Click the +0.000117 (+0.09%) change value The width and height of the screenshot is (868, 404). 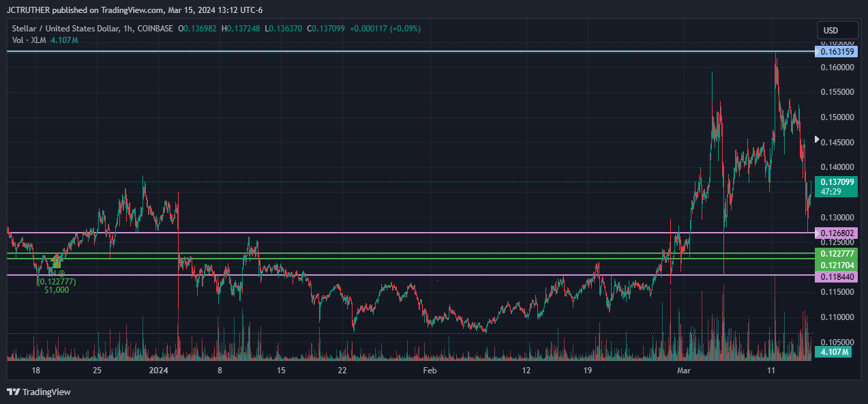[387, 29]
